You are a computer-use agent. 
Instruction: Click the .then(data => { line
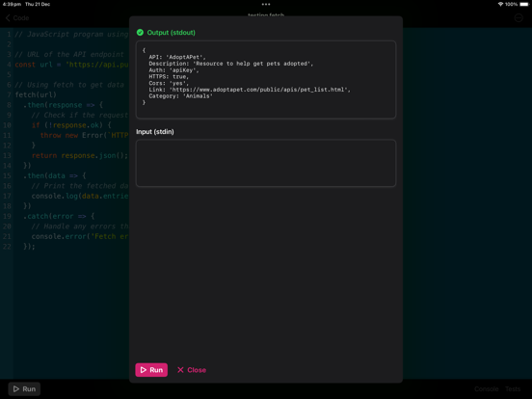pyautogui.click(x=55, y=175)
